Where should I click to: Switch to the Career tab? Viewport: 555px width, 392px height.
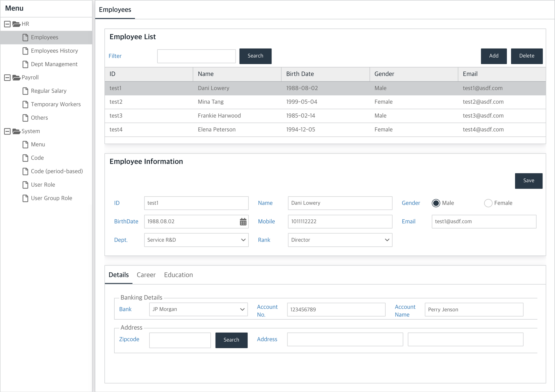coord(146,275)
